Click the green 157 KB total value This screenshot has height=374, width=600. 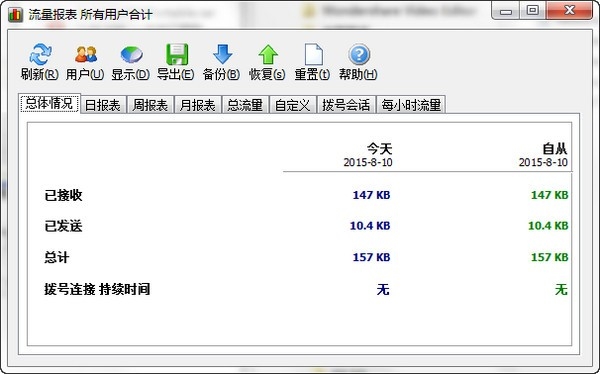click(549, 257)
